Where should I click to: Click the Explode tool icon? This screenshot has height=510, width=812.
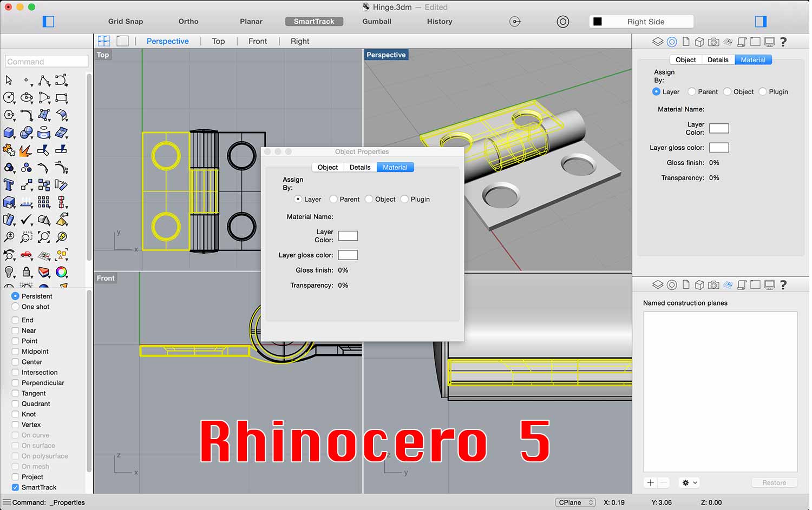click(26, 150)
